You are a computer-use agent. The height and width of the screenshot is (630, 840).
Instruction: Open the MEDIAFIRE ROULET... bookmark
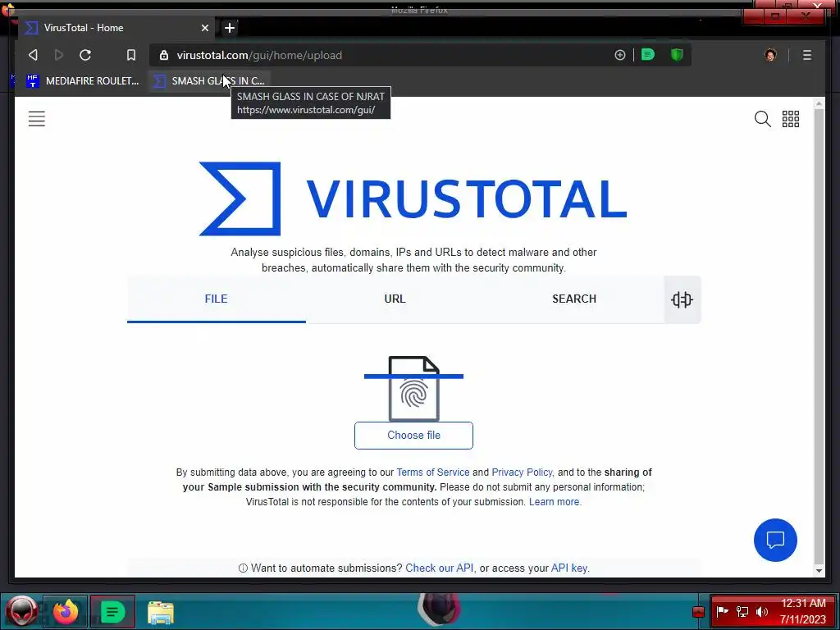(83, 81)
